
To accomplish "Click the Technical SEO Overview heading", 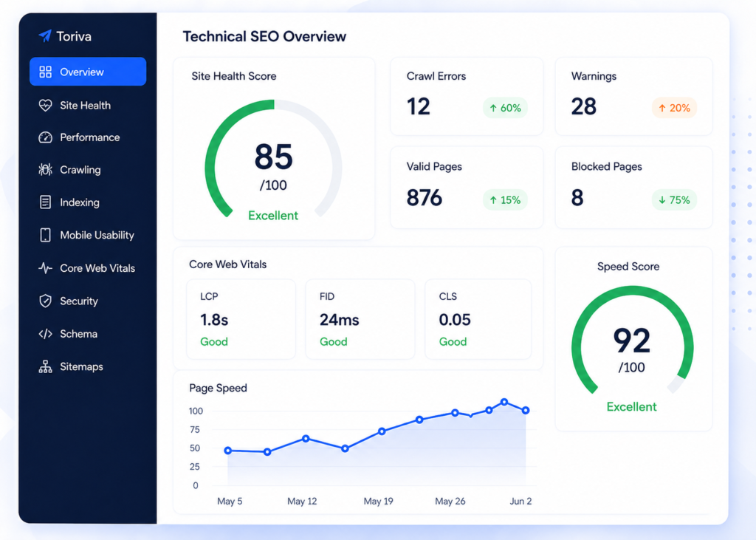I will [264, 37].
